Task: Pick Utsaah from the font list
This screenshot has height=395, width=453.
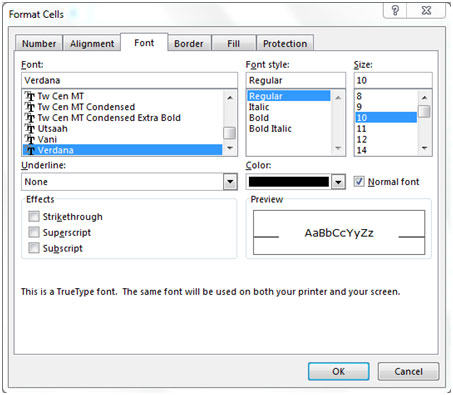Action: pos(122,128)
